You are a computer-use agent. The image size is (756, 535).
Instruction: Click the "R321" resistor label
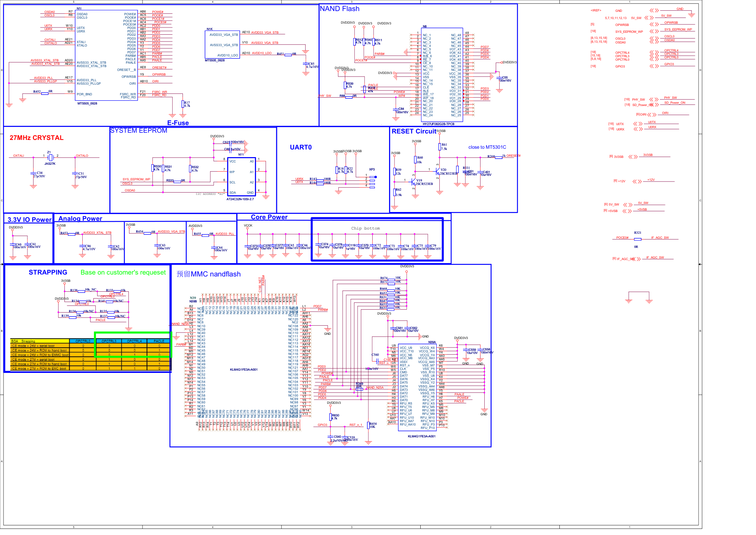click(x=637, y=233)
